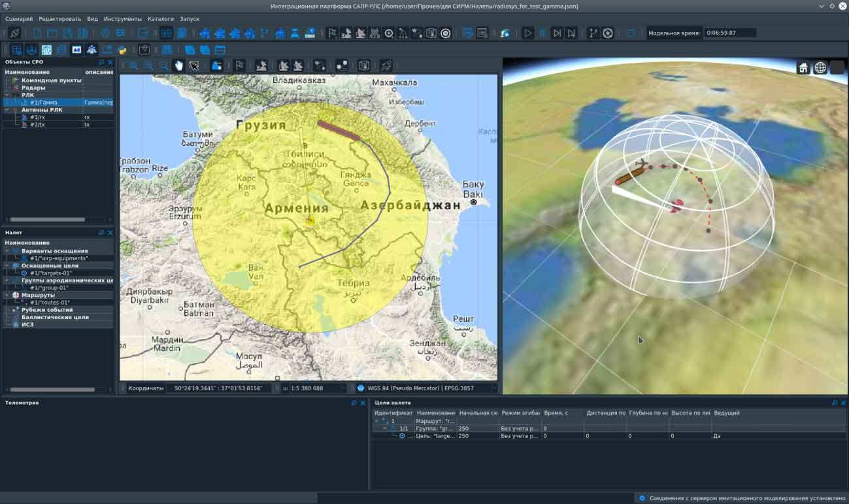Screen dimensions: 849x504
Task: Open the Каталоги menu
Action: tap(161, 19)
